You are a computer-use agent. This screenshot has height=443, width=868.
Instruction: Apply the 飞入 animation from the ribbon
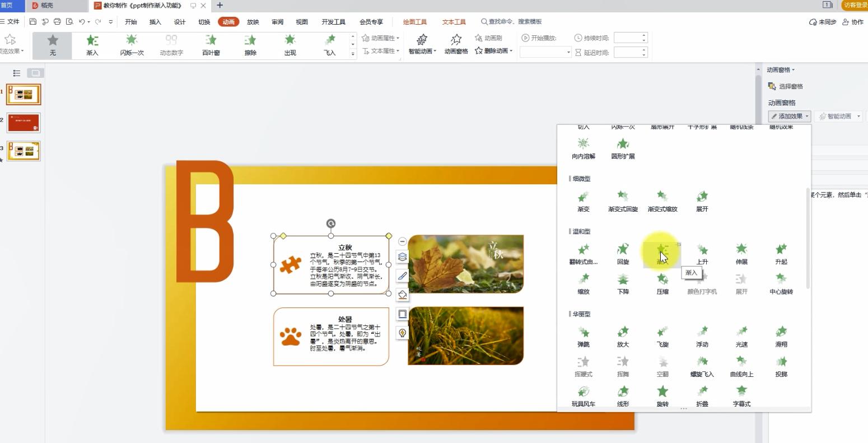[x=329, y=45]
